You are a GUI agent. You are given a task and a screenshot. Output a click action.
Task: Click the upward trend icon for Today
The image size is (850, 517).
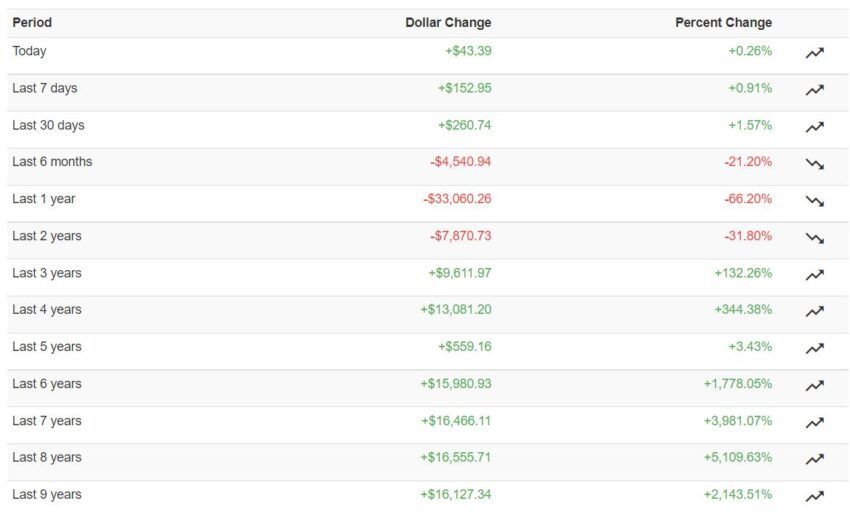point(814,53)
